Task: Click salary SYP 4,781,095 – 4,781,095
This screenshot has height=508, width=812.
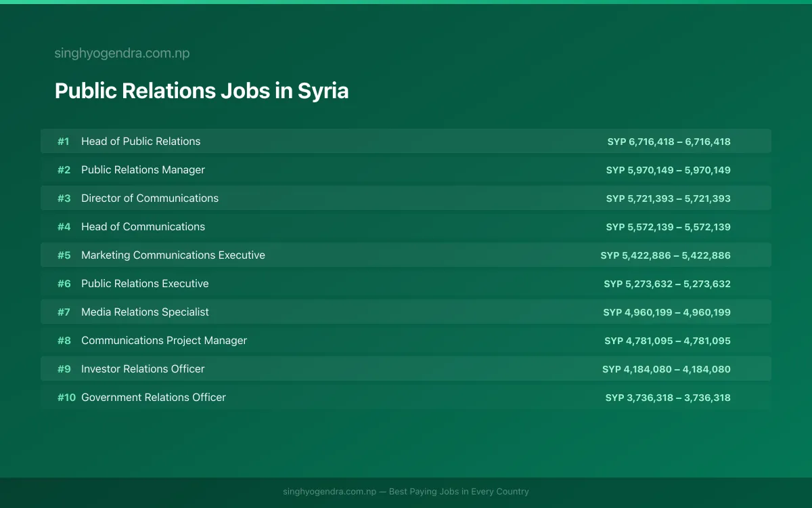Action: click(668, 341)
